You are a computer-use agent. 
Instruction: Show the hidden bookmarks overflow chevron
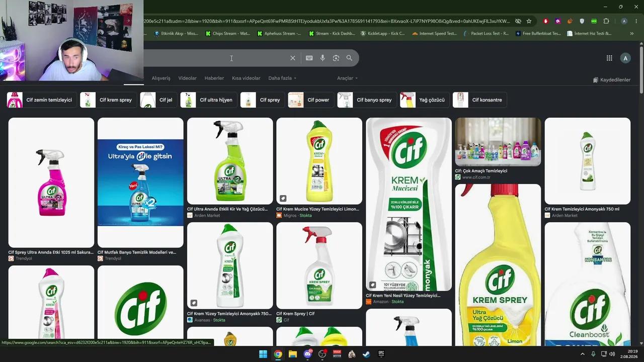(632, 34)
